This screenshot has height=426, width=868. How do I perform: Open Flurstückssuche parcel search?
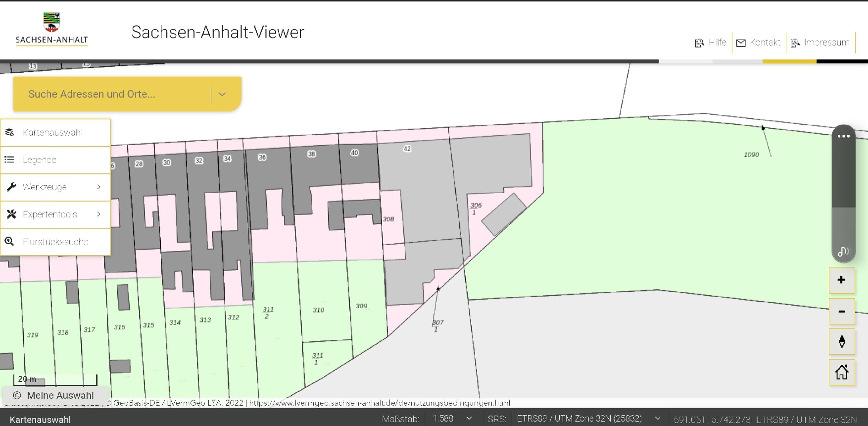click(x=55, y=242)
